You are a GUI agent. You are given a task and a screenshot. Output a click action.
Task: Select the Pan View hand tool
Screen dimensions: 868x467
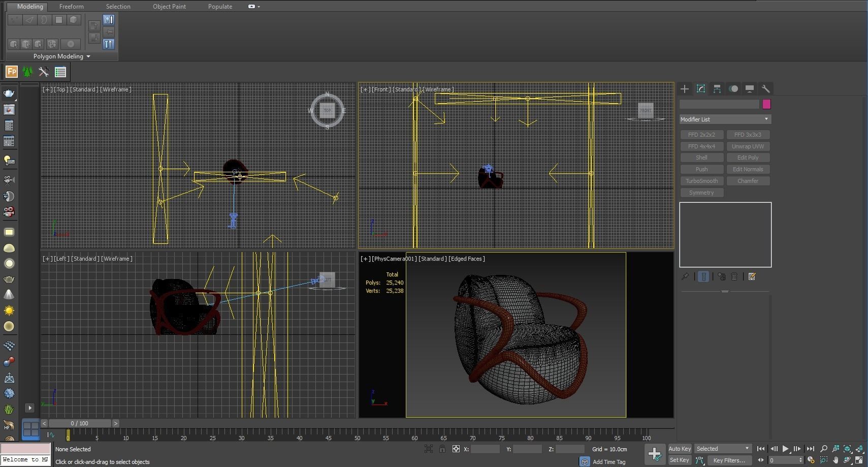click(x=835, y=460)
